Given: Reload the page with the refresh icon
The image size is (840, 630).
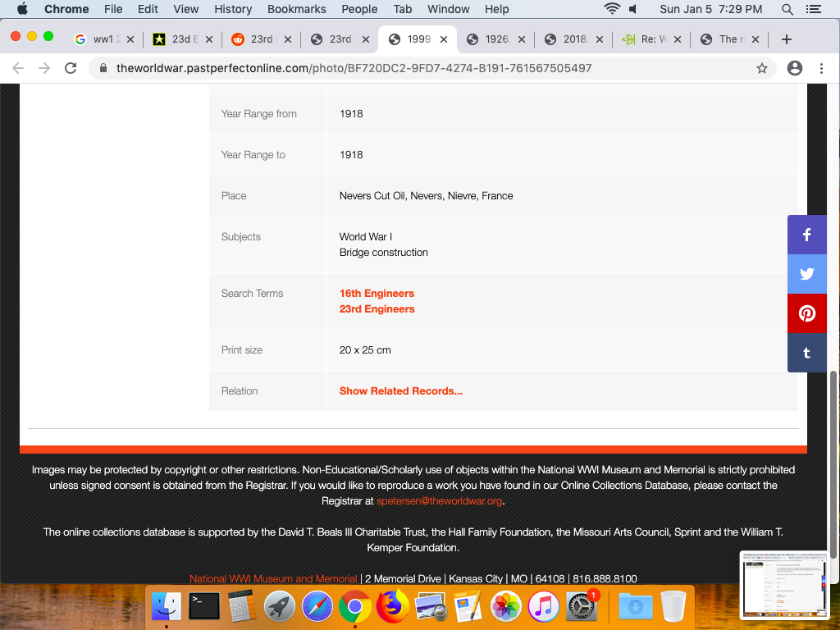Looking at the screenshot, I should pos(71,69).
